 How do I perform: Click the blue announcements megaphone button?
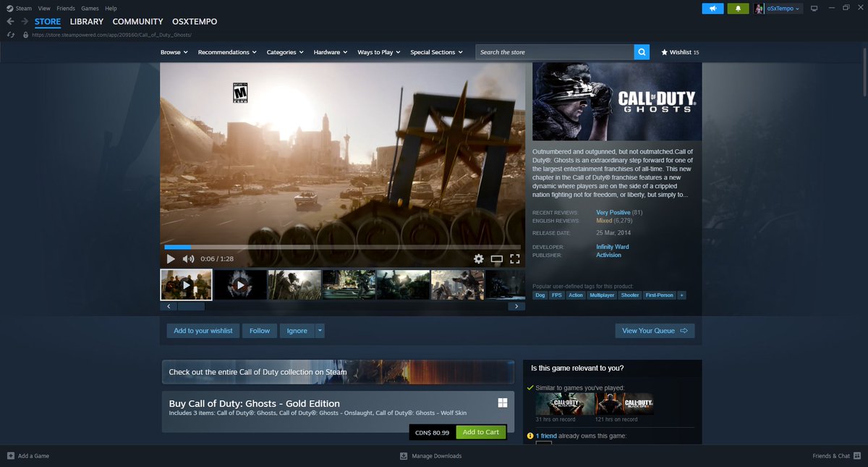click(x=712, y=9)
